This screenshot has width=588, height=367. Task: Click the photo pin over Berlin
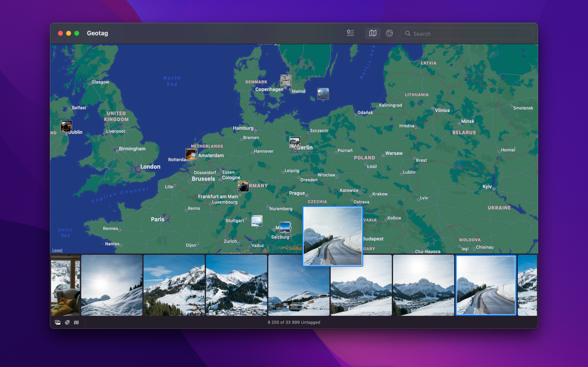tap(294, 143)
